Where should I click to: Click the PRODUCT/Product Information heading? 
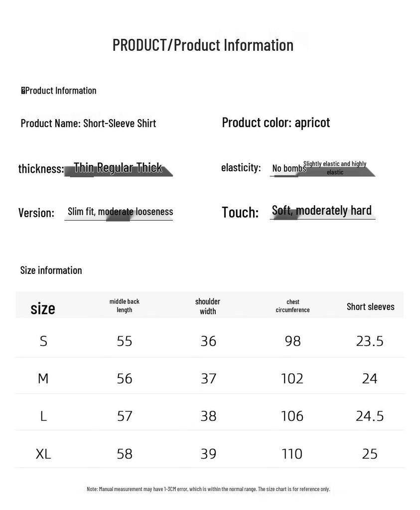point(203,45)
